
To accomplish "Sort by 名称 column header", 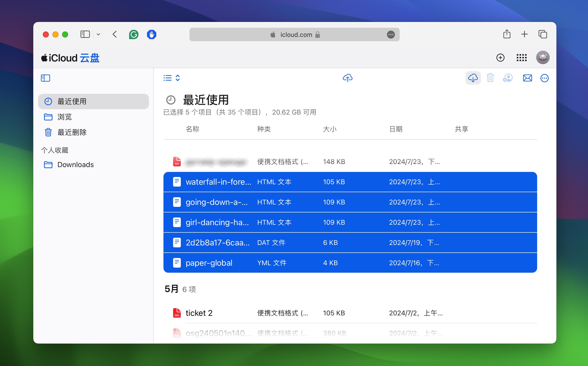I will [192, 129].
